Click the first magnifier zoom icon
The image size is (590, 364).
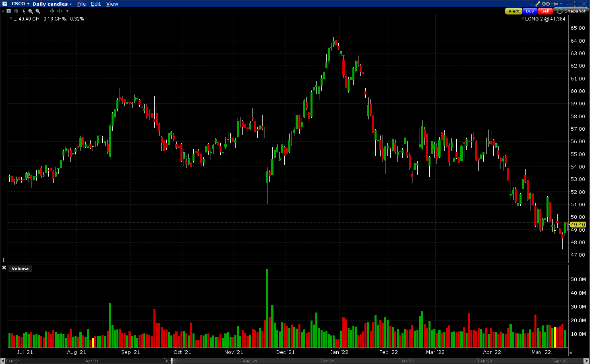pos(31,11)
